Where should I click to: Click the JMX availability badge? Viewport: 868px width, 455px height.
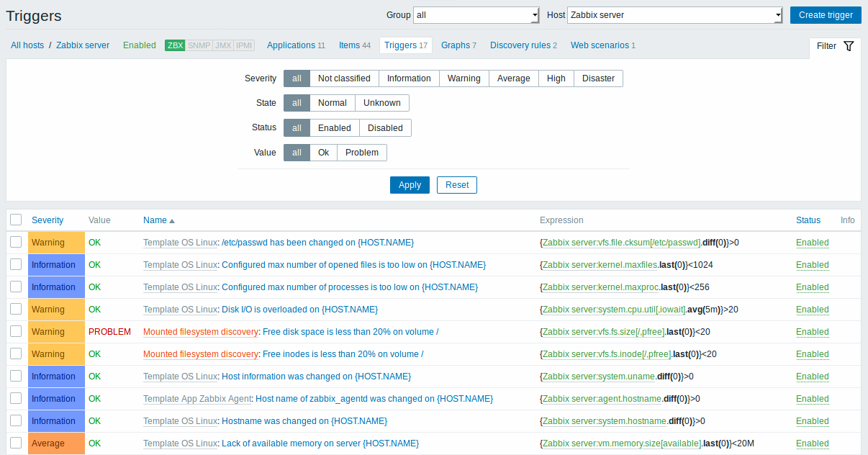coord(223,45)
